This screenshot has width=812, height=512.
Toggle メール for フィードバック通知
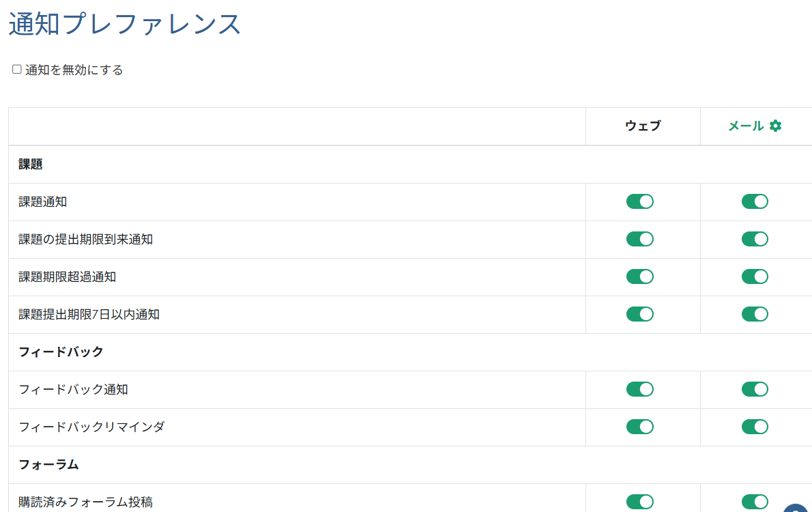(x=755, y=389)
